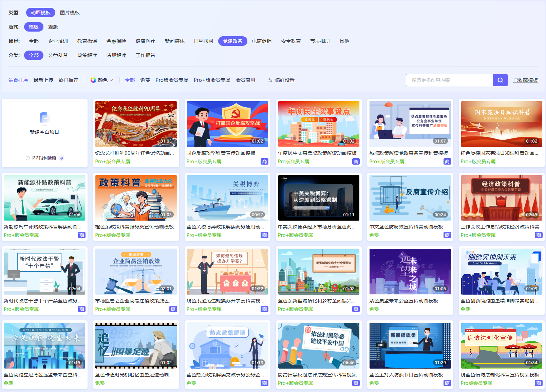546x392 pixels.
Task: Filter scene by IT互联网
Action: coord(204,41)
